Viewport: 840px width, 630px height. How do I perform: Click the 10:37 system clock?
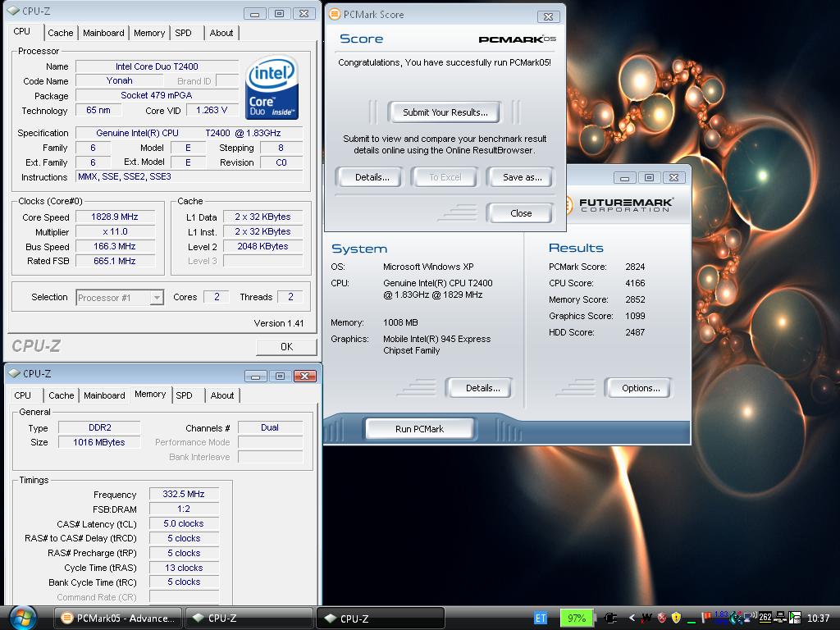coord(818,619)
